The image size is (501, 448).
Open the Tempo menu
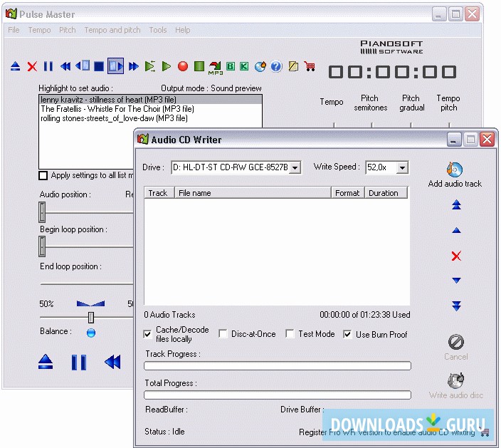tap(39, 30)
